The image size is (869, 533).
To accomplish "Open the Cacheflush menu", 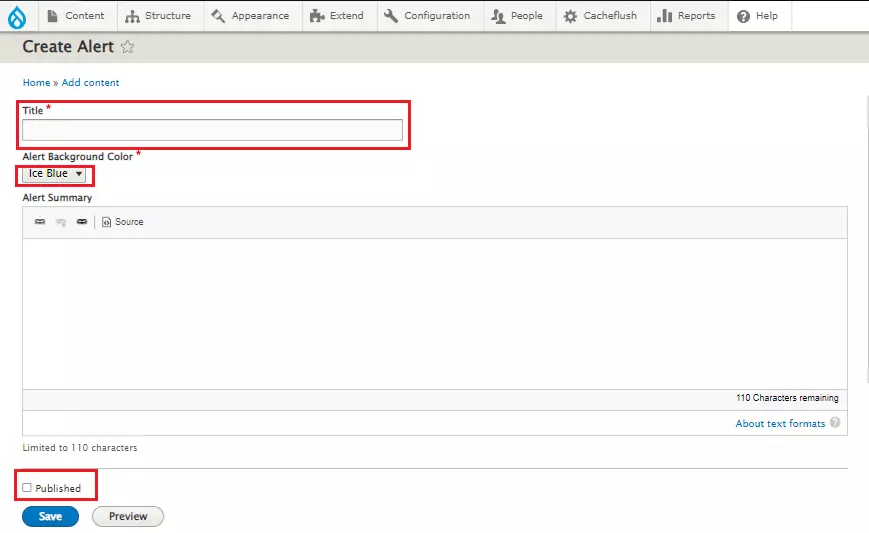I will (600, 16).
